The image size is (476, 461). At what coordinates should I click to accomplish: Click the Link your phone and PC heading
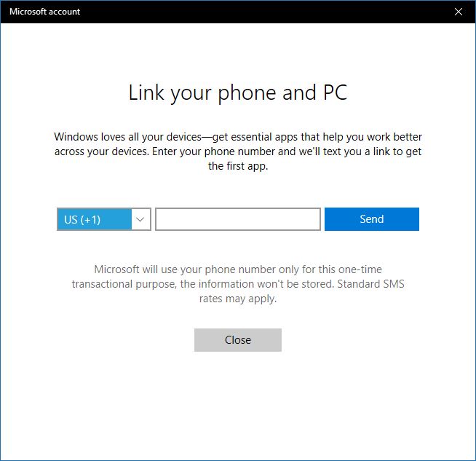pyautogui.click(x=237, y=93)
